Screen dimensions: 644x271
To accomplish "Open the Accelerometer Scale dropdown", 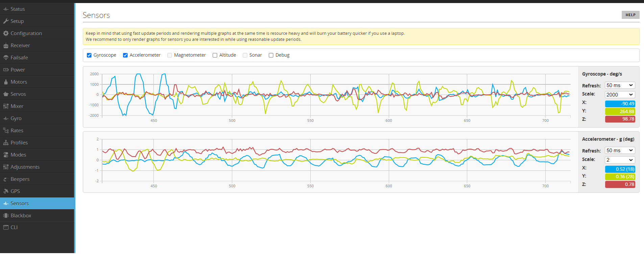I will pyautogui.click(x=620, y=160).
